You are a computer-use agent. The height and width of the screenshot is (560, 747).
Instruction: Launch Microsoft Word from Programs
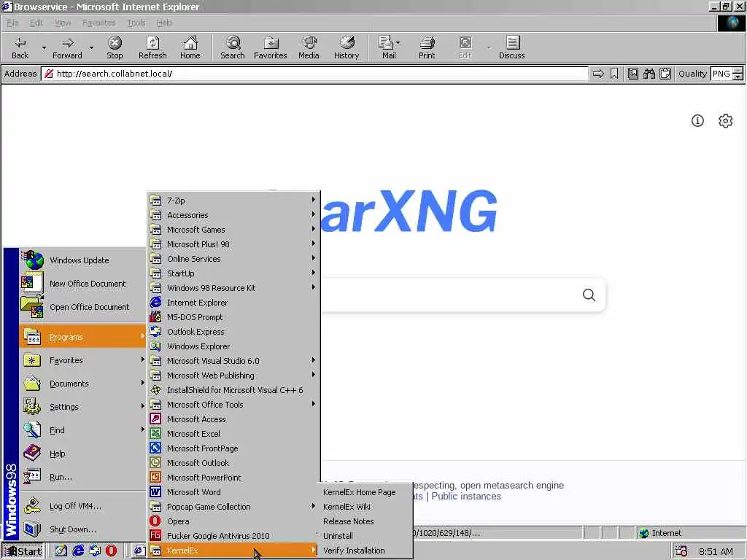coord(233,492)
